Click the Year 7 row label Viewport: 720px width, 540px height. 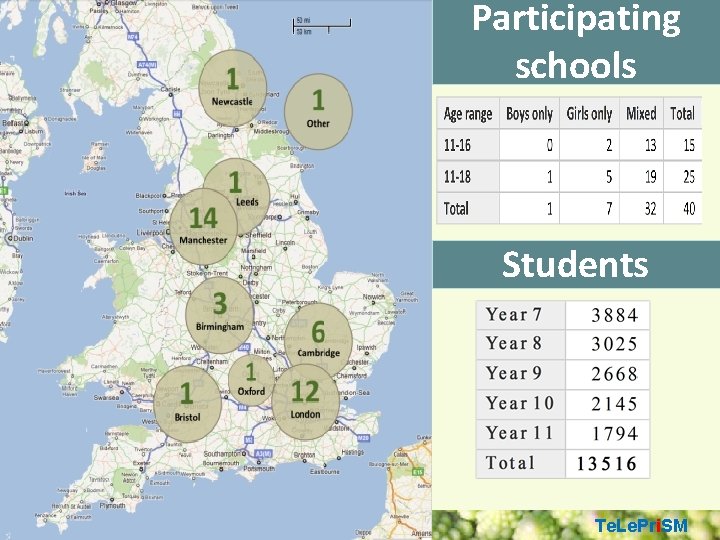tap(521, 315)
